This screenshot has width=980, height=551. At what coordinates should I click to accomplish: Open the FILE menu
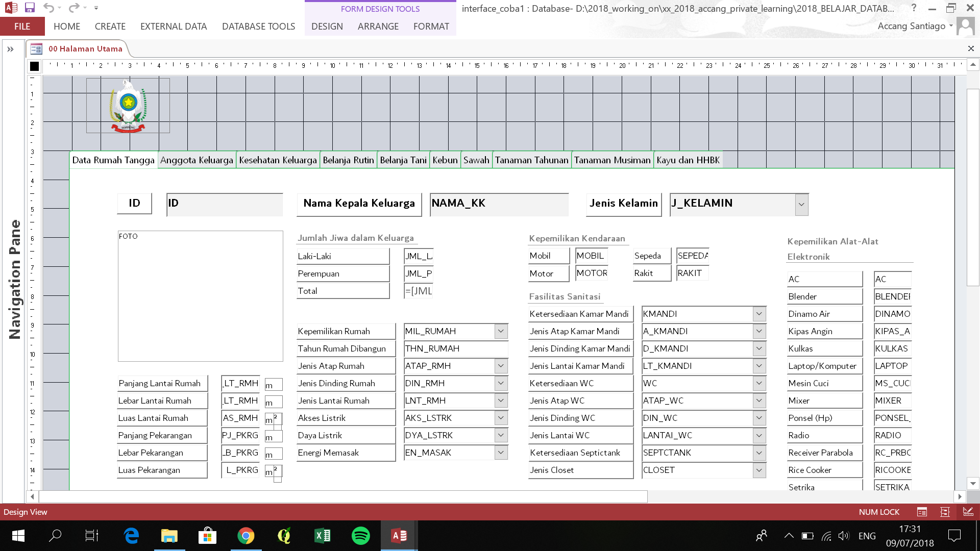click(22, 27)
